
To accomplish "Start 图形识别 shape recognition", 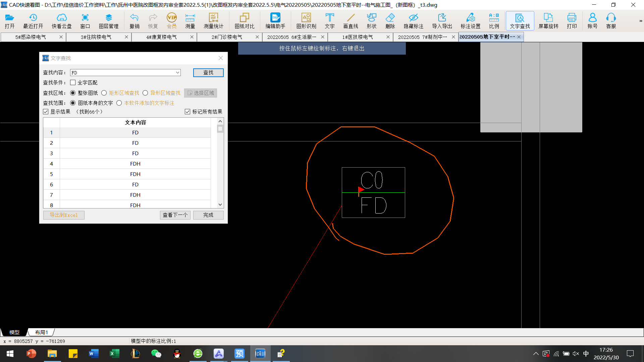I will 306,21.
